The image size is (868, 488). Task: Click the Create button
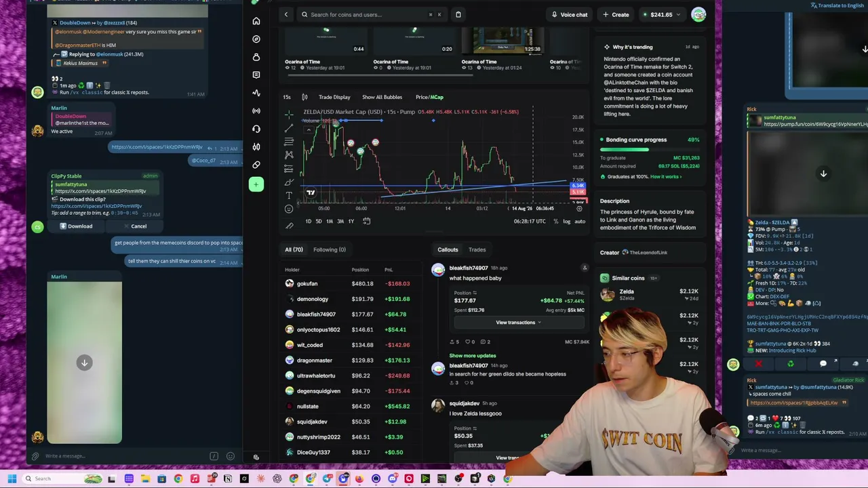[x=616, y=14]
